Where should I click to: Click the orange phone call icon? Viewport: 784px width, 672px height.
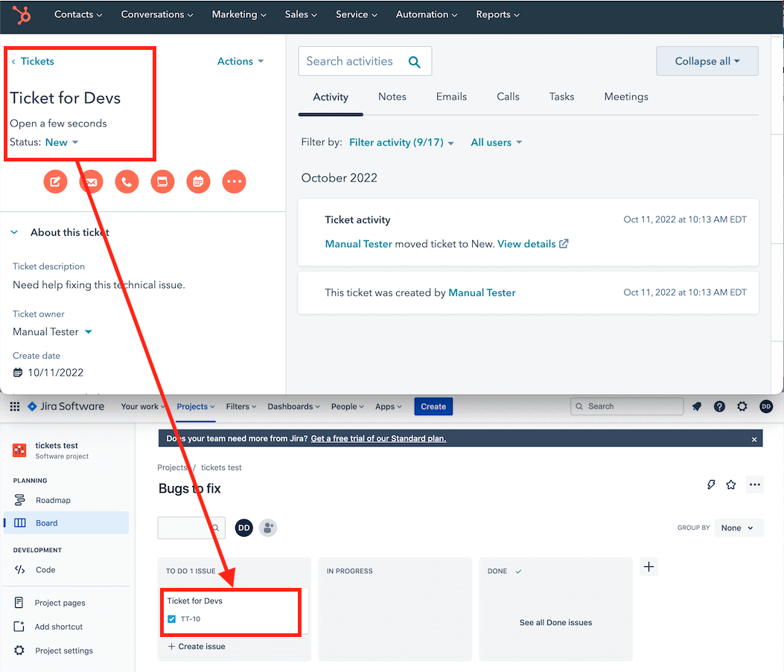point(127,182)
